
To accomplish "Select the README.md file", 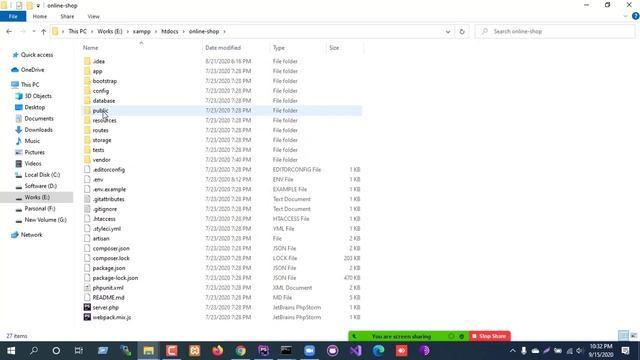I will [x=109, y=298].
